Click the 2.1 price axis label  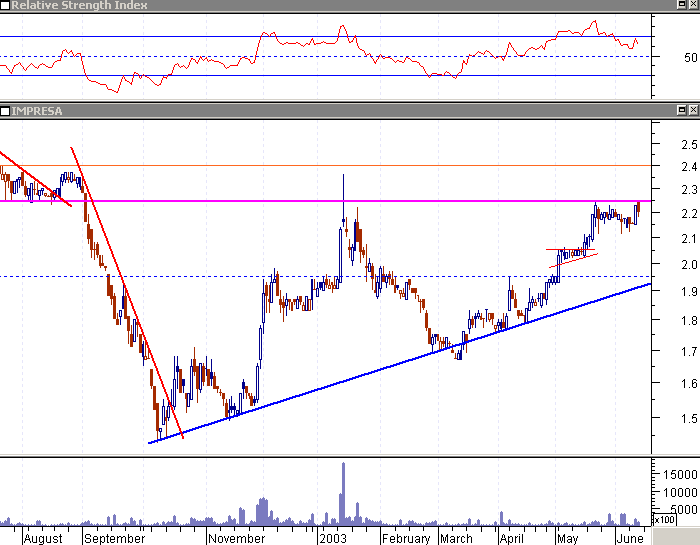click(x=689, y=239)
